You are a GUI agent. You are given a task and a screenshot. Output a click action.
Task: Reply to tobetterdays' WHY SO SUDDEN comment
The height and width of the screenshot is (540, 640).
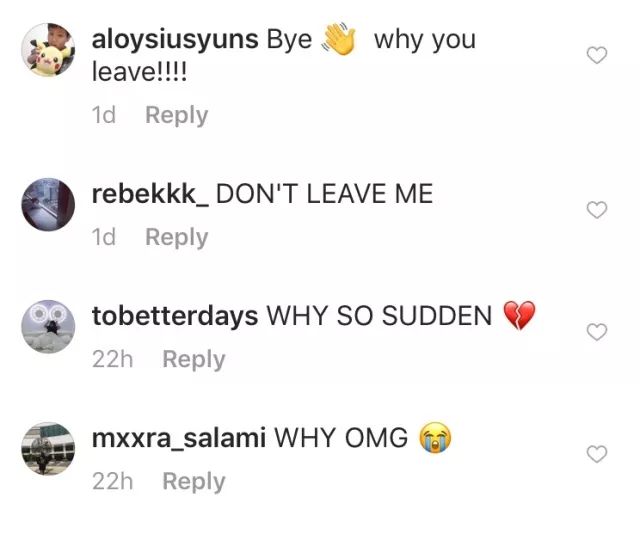click(194, 360)
